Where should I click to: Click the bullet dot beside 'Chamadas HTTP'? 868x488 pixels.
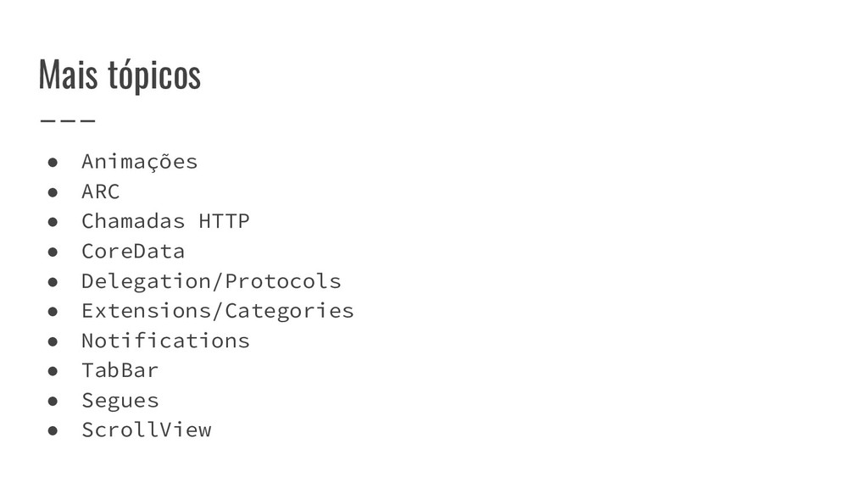[53, 222]
